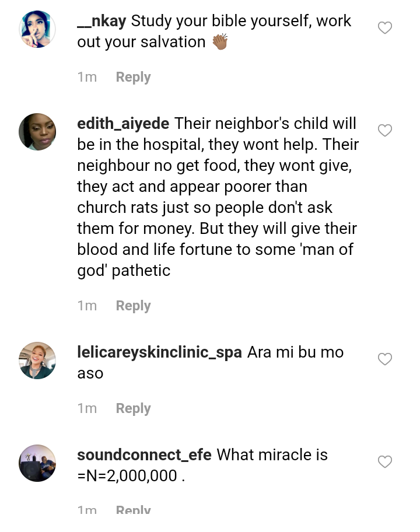Reply to __nkay's bible comment
This screenshot has height=532, width=420.
pos(133,77)
